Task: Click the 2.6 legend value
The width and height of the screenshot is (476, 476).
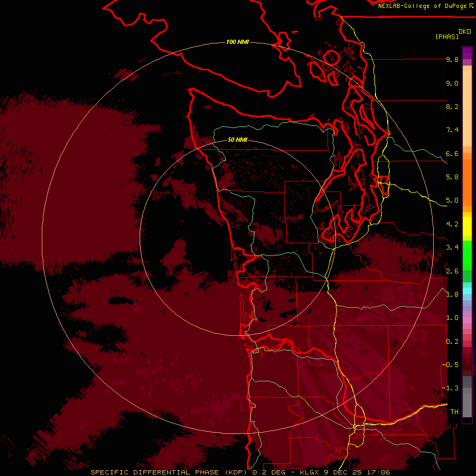Action: [452, 271]
